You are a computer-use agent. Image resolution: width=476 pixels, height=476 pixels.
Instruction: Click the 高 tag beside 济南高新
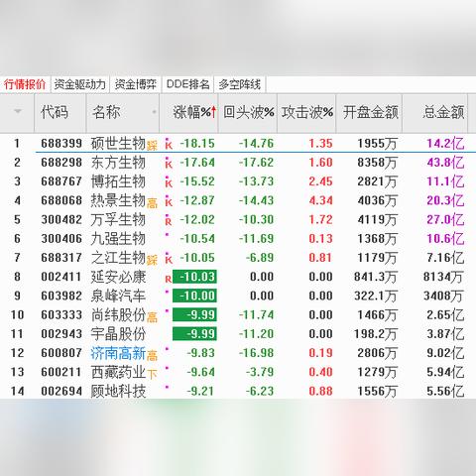coord(152,355)
